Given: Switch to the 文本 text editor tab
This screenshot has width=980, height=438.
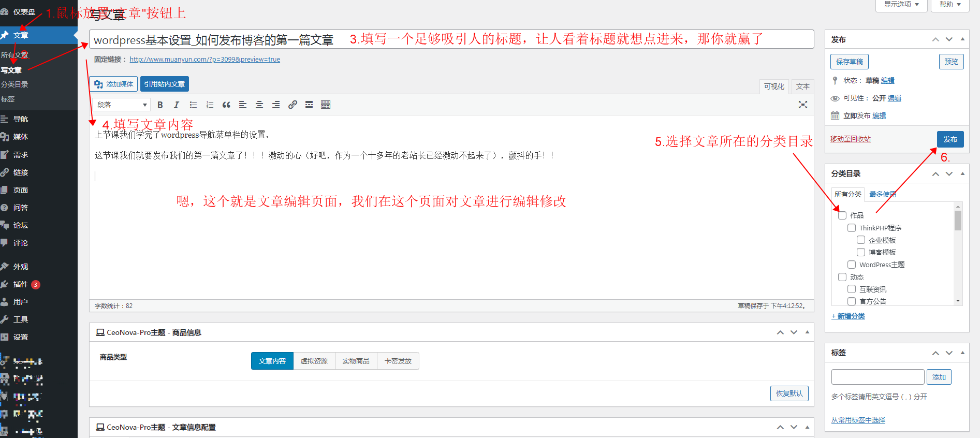Looking at the screenshot, I should [x=803, y=86].
